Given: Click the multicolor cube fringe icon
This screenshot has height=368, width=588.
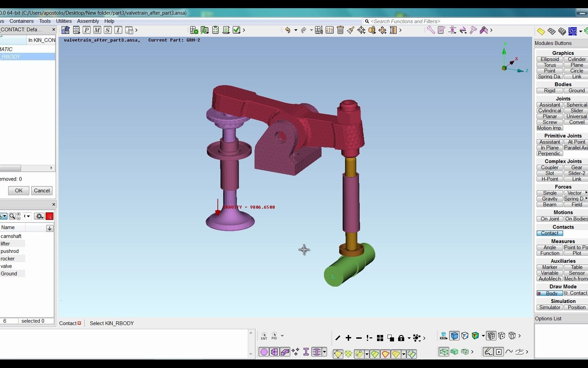Looking at the screenshot, I should pos(475,336).
